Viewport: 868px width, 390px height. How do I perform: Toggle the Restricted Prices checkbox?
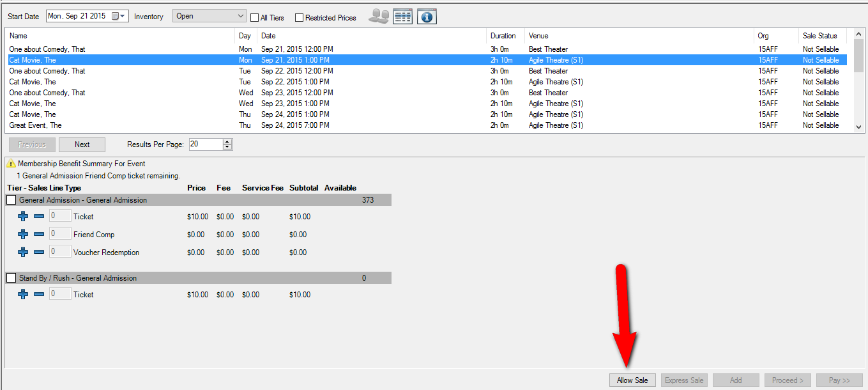click(299, 18)
